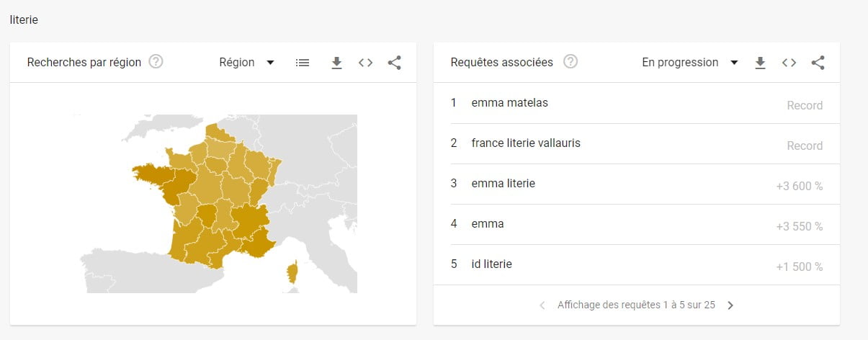Open the emma matelas query
Viewport: 868px width, 340px height.
point(509,103)
